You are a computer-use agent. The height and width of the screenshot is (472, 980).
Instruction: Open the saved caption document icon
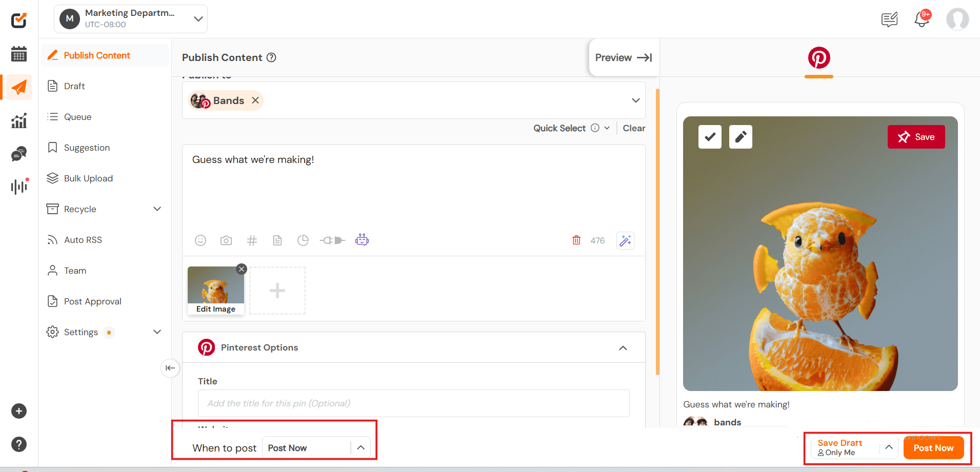pyautogui.click(x=277, y=240)
